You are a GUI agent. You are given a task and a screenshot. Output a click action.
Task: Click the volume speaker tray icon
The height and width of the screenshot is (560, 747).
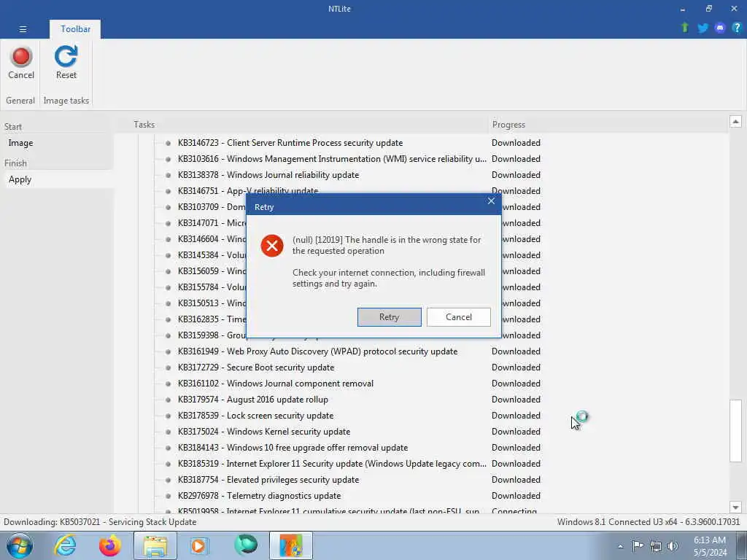click(x=672, y=546)
